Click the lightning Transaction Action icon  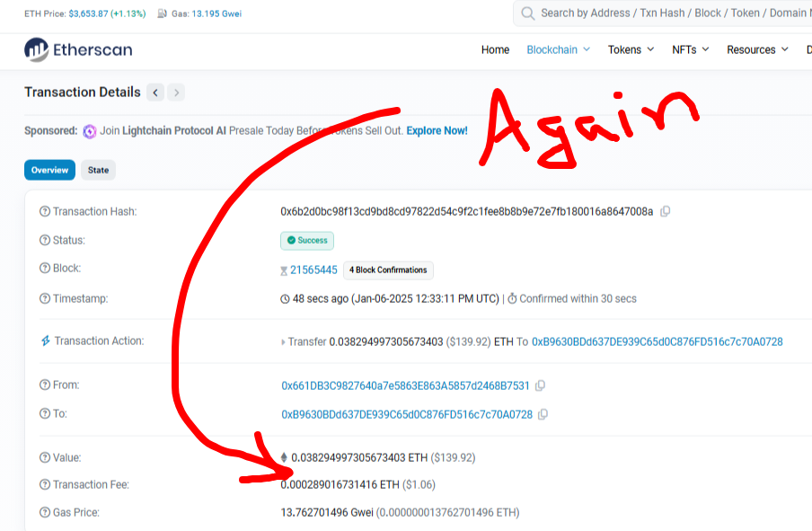(x=46, y=341)
